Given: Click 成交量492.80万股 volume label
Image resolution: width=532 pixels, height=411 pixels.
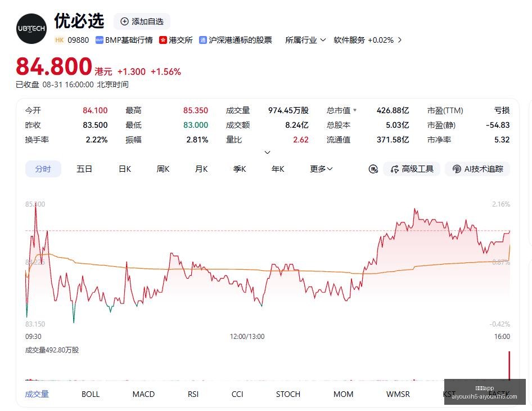Looking at the screenshot, I should pyautogui.click(x=52, y=350).
